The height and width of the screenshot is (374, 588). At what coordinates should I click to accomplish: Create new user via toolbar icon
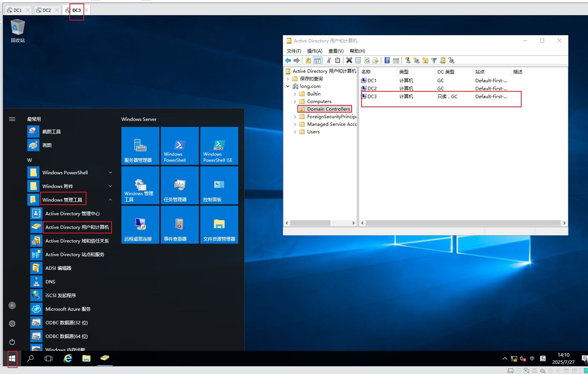[407, 60]
